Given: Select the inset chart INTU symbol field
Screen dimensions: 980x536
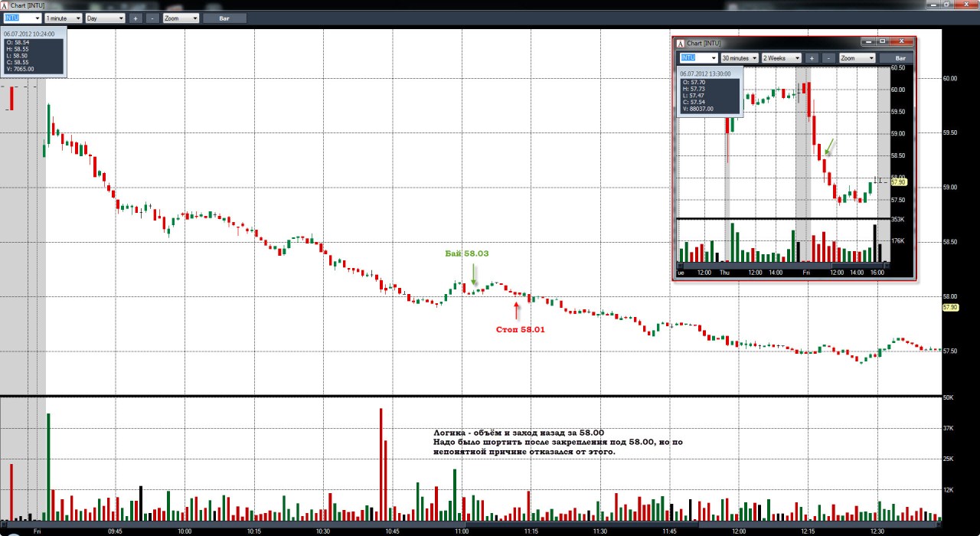Looking at the screenshot, I should pyautogui.click(x=698, y=58).
